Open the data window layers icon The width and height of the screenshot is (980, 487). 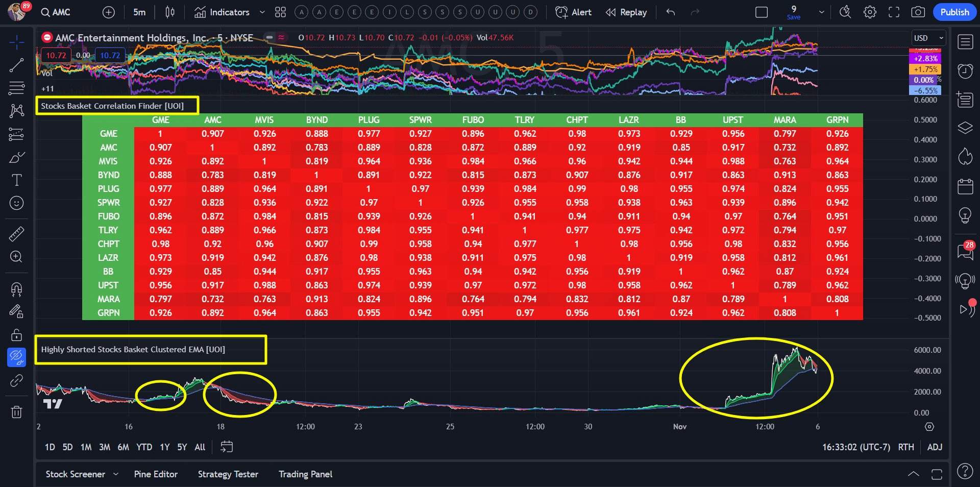pos(965,128)
